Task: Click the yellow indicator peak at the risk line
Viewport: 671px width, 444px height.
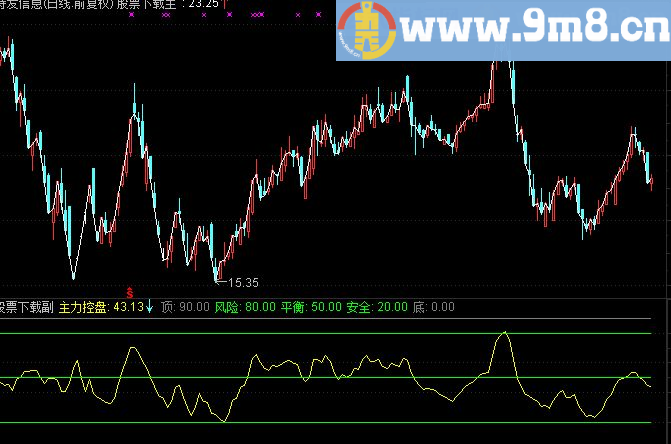Action: (505, 332)
